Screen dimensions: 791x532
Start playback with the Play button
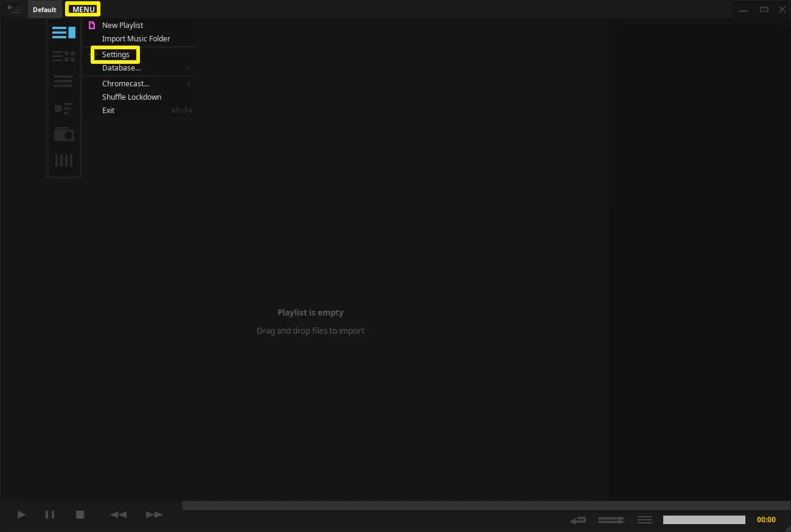(21, 515)
